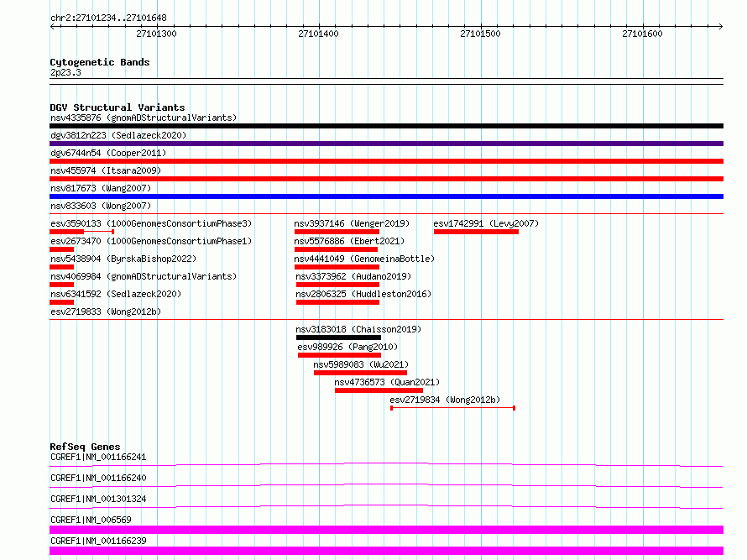Image resolution: width=747 pixels, height=560 pixels.
Task: Open nsv4069984 (gnomADStructuralVariants) label
Action: coord(144,276)
